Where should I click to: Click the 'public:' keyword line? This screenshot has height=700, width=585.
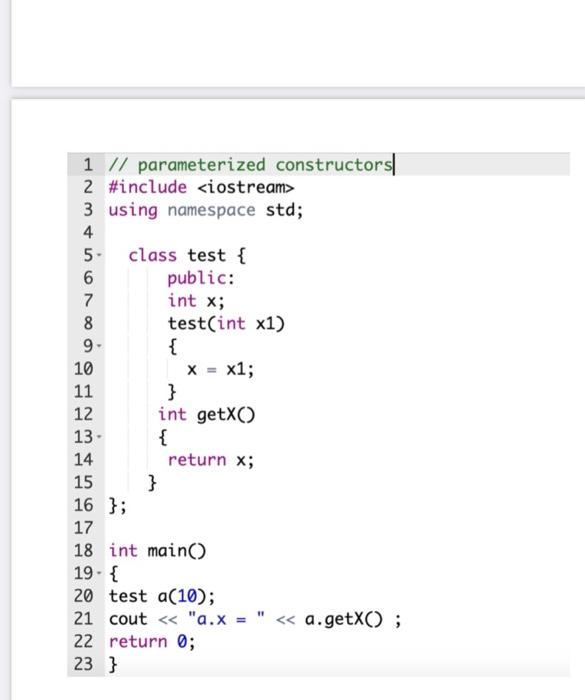pos(201,278)
